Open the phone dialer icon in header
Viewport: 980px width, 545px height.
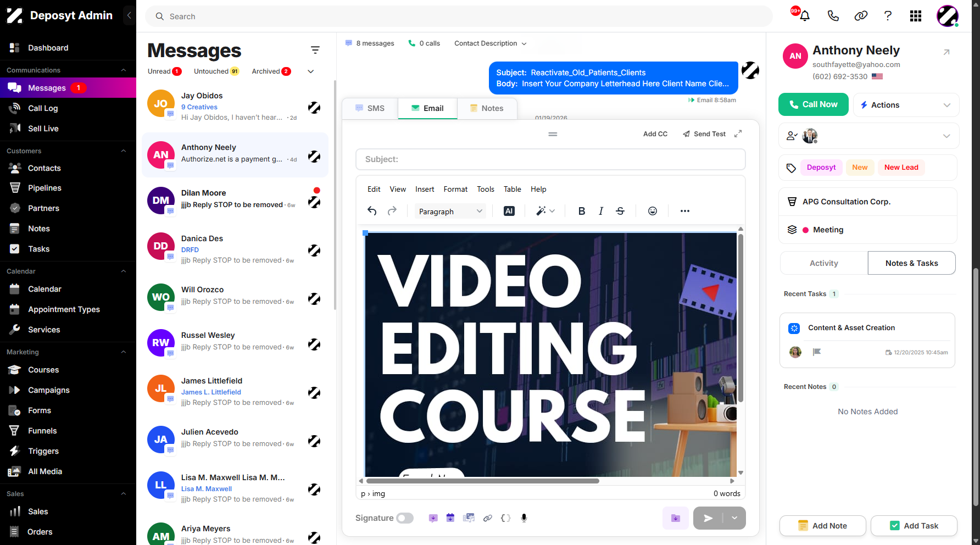[833, 16]
